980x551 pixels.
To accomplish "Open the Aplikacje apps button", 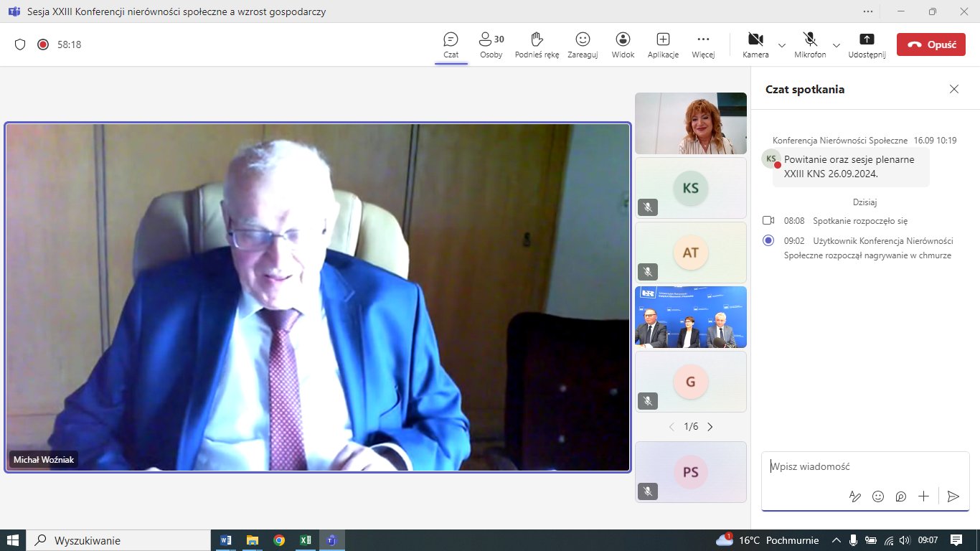I will 663,44.
